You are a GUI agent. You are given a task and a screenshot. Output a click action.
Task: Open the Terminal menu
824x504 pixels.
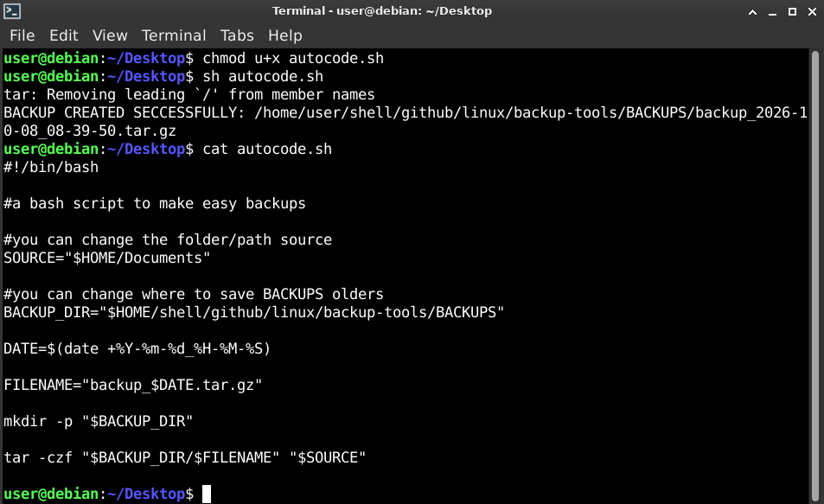click(174, 35)
